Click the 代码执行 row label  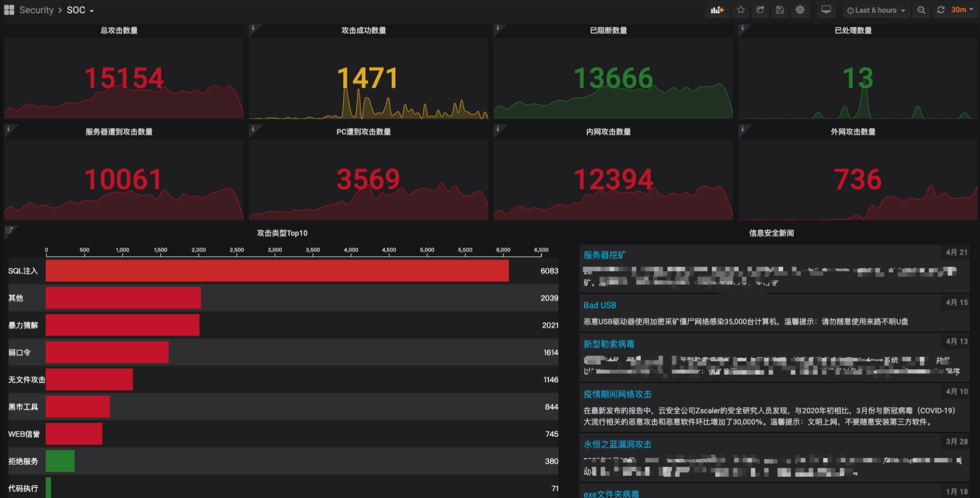coord(23,489)
